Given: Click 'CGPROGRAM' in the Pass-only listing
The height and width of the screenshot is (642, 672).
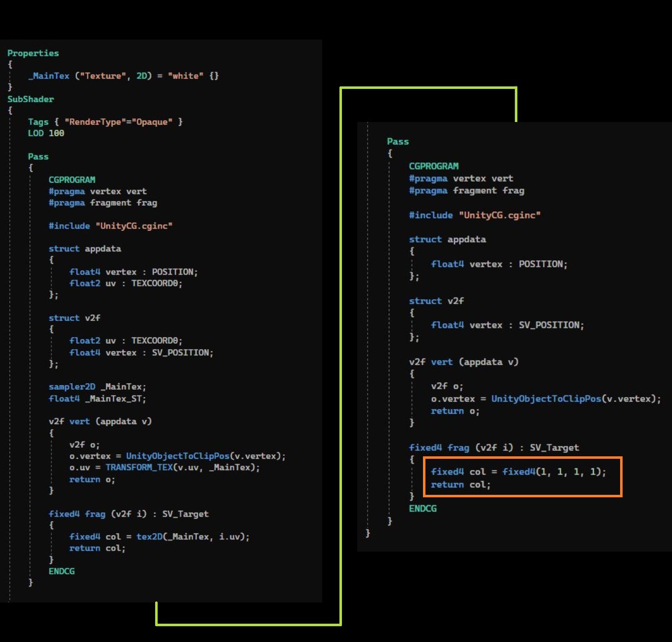Looking at the screenshot, I should click(x=434, y=166).
